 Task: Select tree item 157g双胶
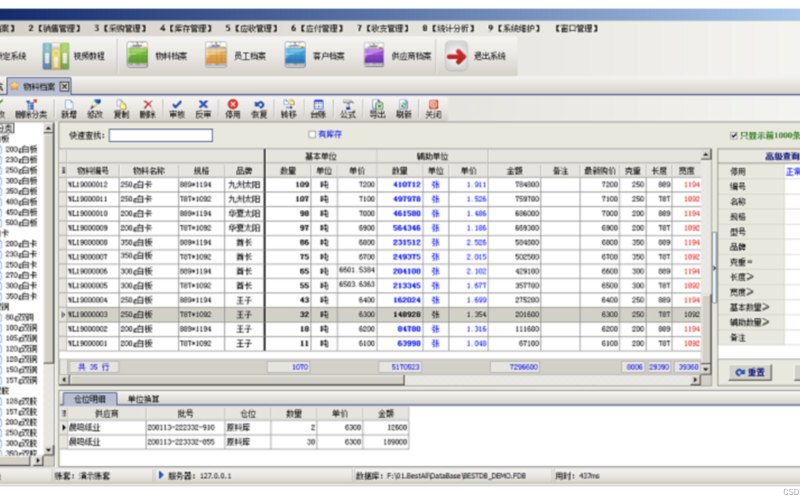click(21, 411)
